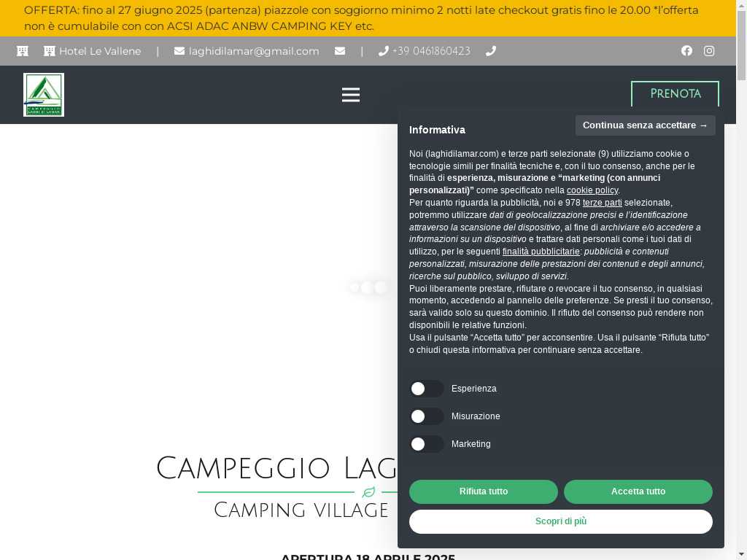This screenshot has height=560, width=747.
Task: Open the cookie policy link
Action: pos(592,190)
